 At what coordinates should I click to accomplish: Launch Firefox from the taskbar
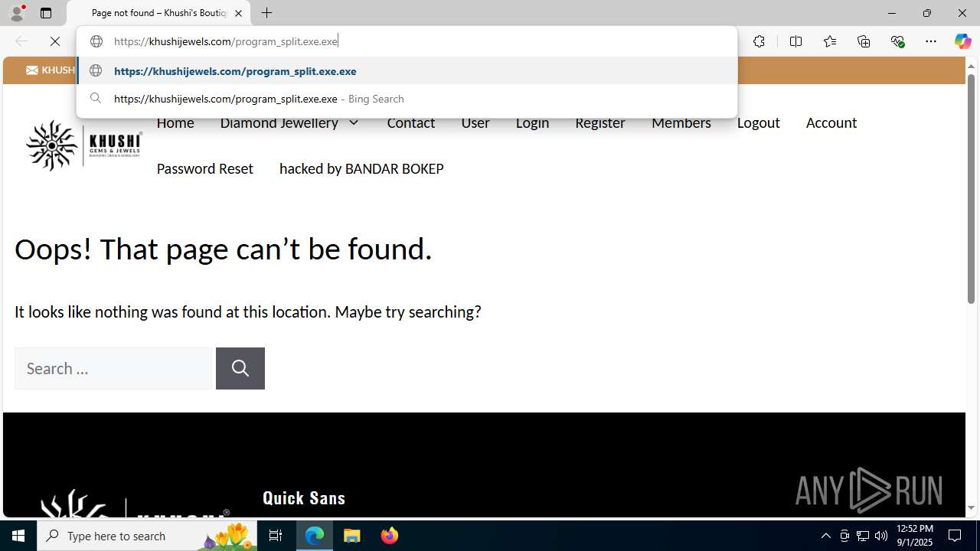pyautogui.click(x=389, y=536)
